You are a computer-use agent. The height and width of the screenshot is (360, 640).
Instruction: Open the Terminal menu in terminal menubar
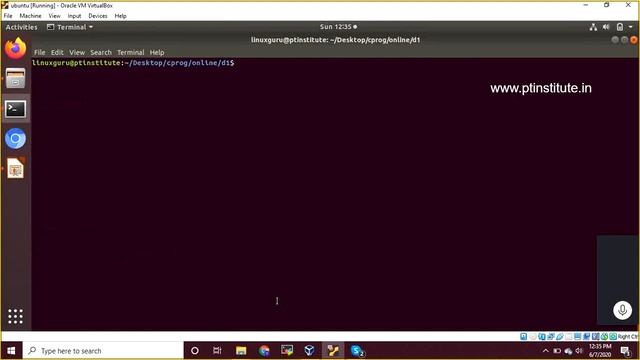click(x=131, y=52)
